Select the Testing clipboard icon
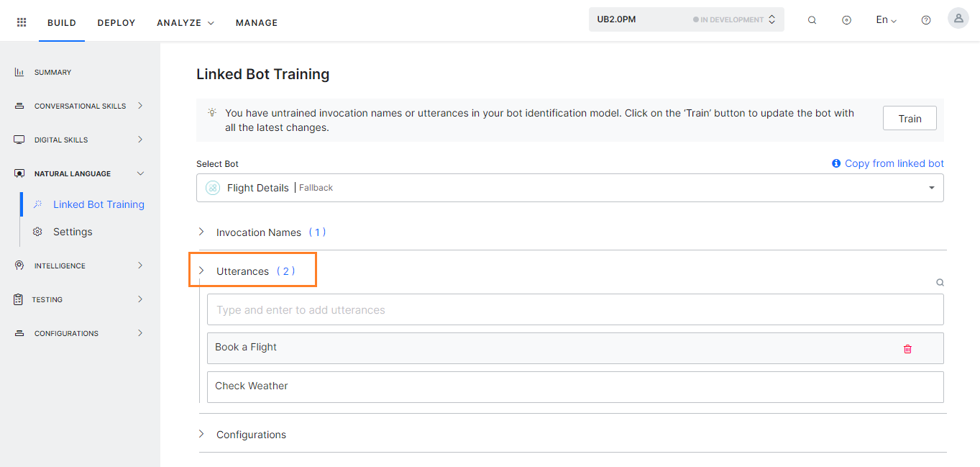Screen dimensions: 980x467 [x=18, y=299]
